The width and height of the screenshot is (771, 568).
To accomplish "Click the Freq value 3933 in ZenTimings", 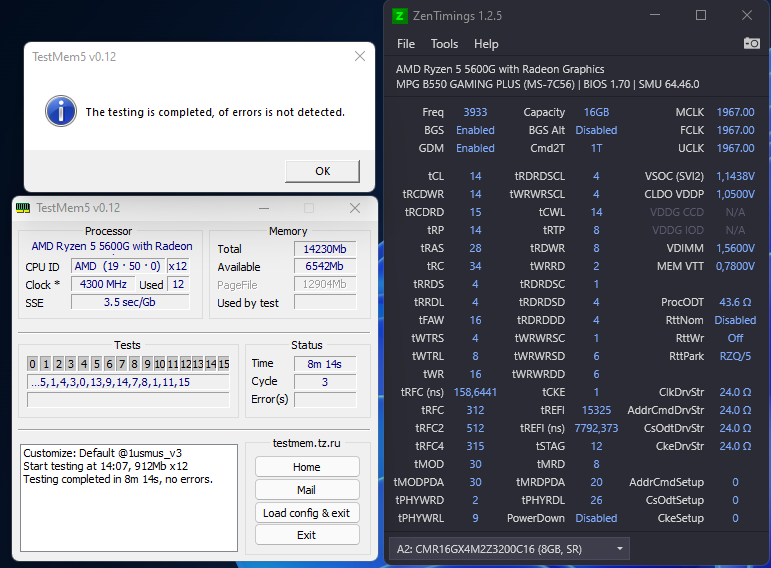I will [x=475, y=112].
